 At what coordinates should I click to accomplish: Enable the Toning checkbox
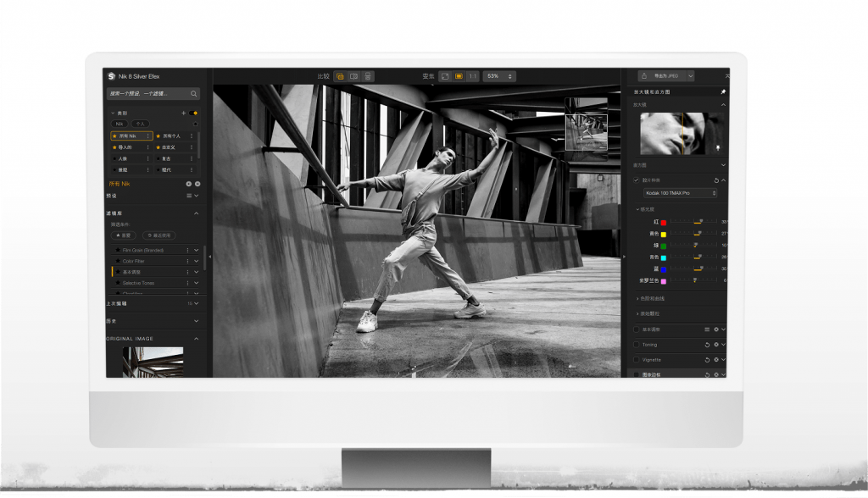(636, 345)
